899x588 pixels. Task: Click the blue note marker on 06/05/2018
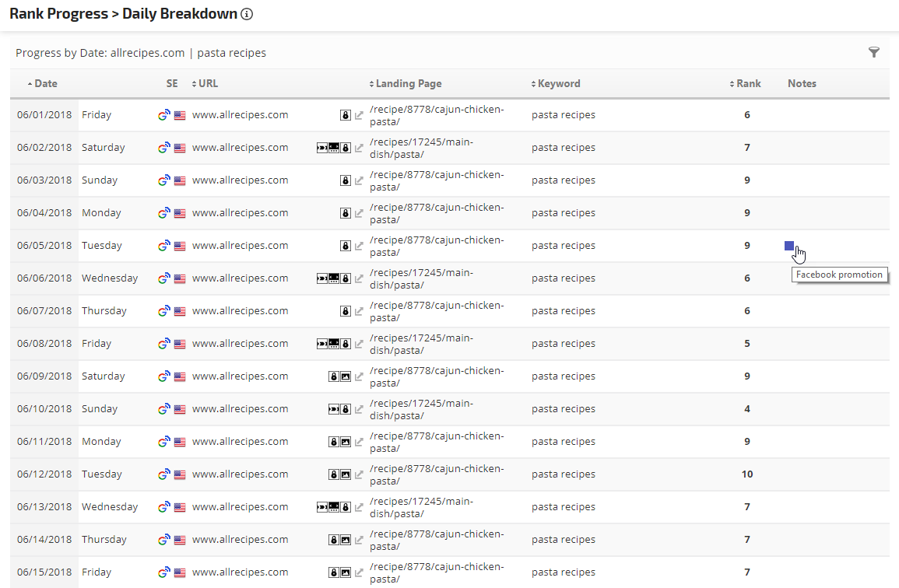pyautogui.click(x=789, y=246)
